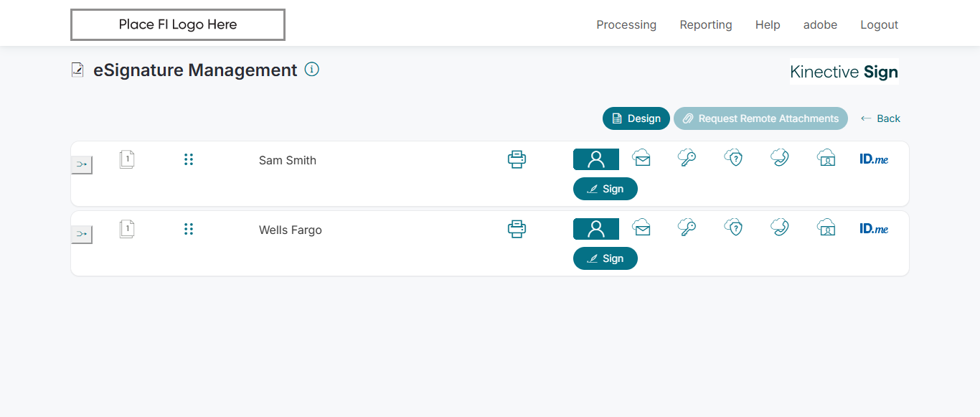This screenshot has width=980, height=417.
Task: Select security question shield icon for Wells Fargo
Action: pos(733,228)
